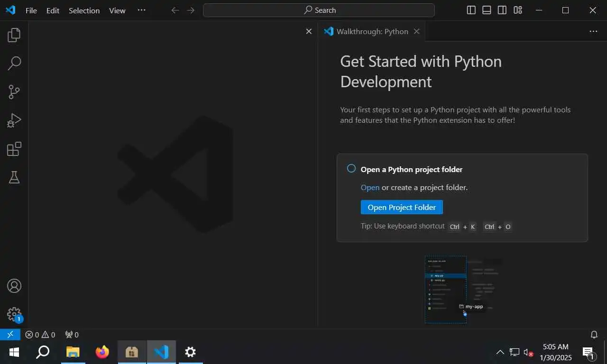Open notifications bell in status bar

tap(594, 335)
